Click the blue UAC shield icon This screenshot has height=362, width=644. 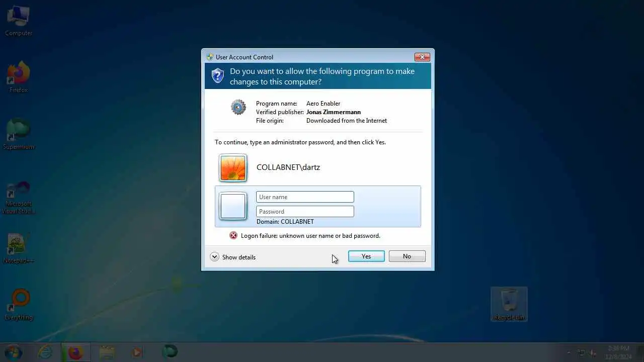pos(217,76)
